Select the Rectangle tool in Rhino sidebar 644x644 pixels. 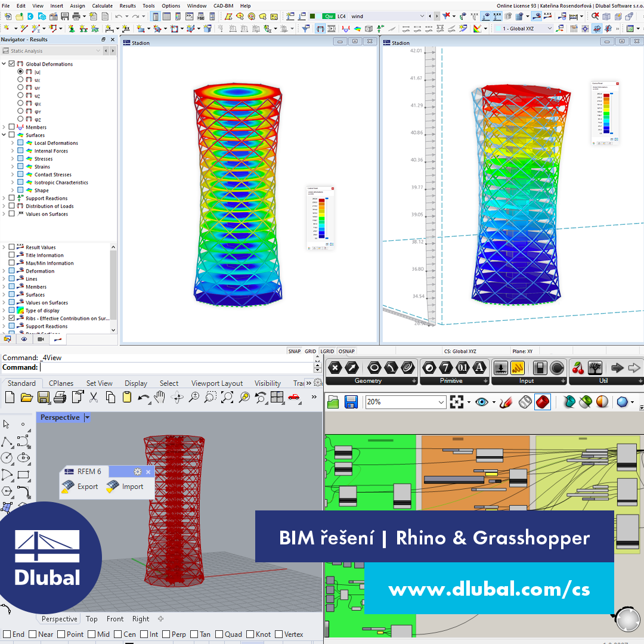tap(23, 475)
